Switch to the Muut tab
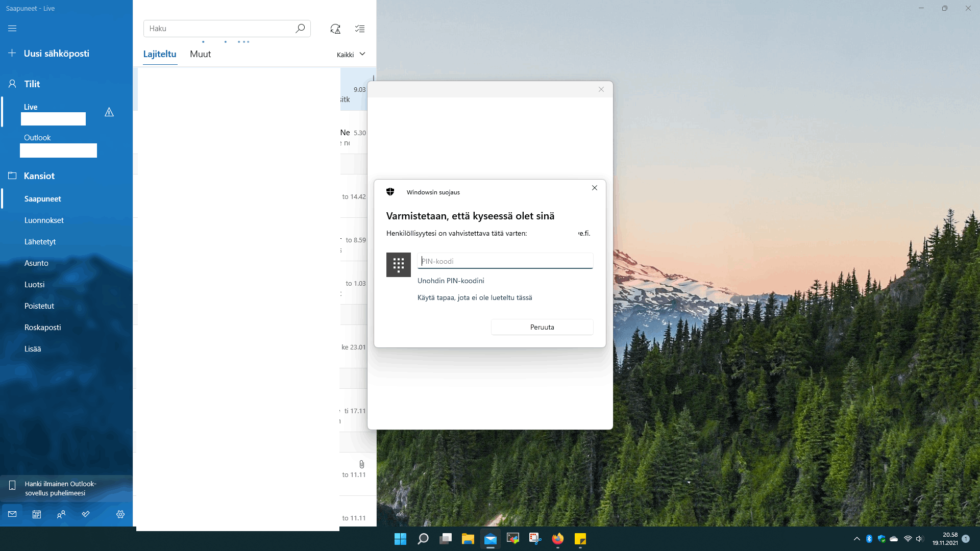 tap(201, 54)
